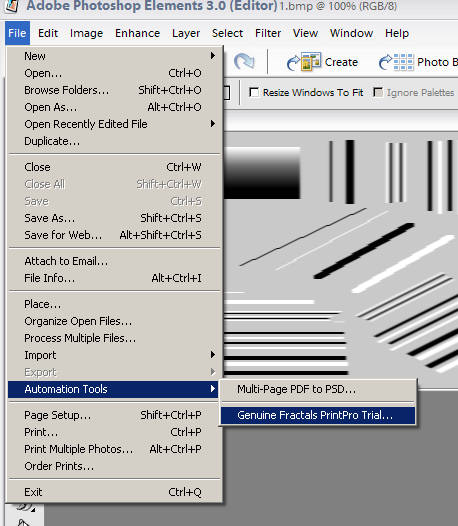Open the Enhance menu
The height and width of the screenshot is (526, 458).
[x=138, y=33]
